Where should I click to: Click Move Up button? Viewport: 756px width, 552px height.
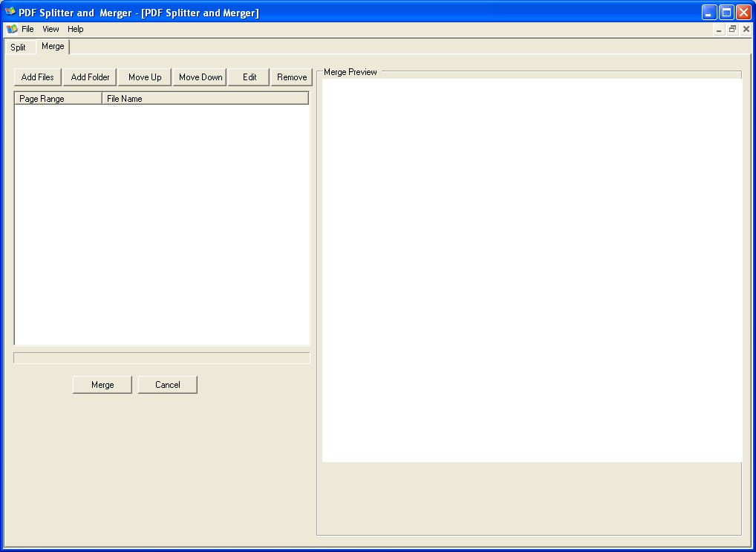pyautogui.click(x=145, y=77)
